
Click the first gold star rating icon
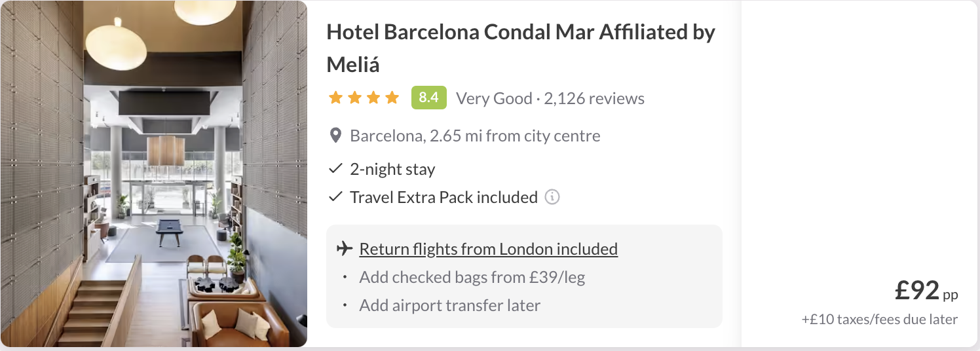pos(335,98)
